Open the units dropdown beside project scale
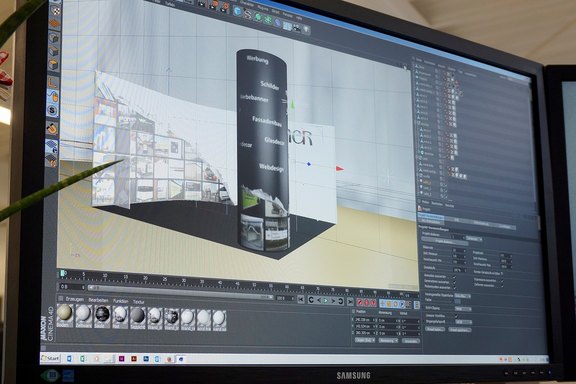The width and height of the screenshot is (576, 384). pyautogui.click(x=474, y=239)
